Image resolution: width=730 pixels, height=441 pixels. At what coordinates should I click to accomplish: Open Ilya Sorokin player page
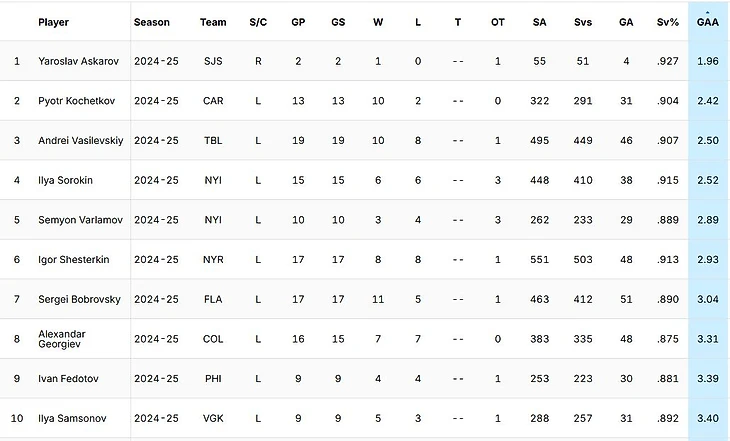click(x=66, y=180)
